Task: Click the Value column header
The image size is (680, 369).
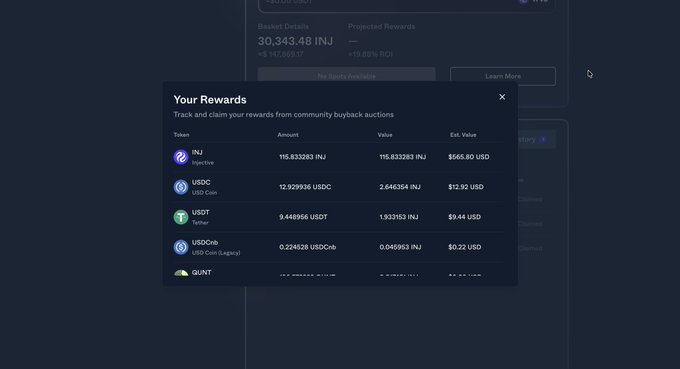Action: pyautogui.click(x=385, y=135)
